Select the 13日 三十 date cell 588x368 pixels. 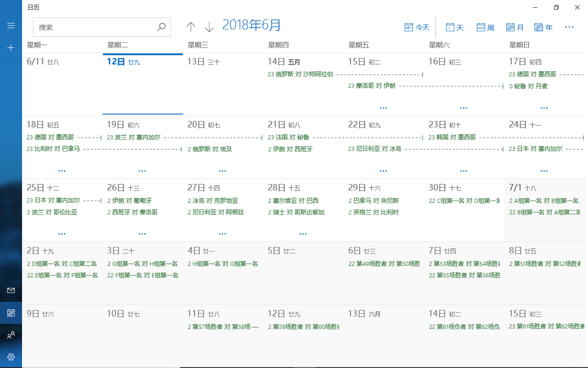[223, 84]
